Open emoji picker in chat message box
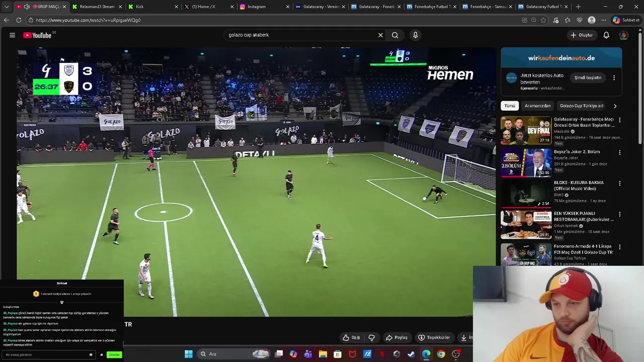644x362 pixels. pyautogui.click(x=91, y=354)
